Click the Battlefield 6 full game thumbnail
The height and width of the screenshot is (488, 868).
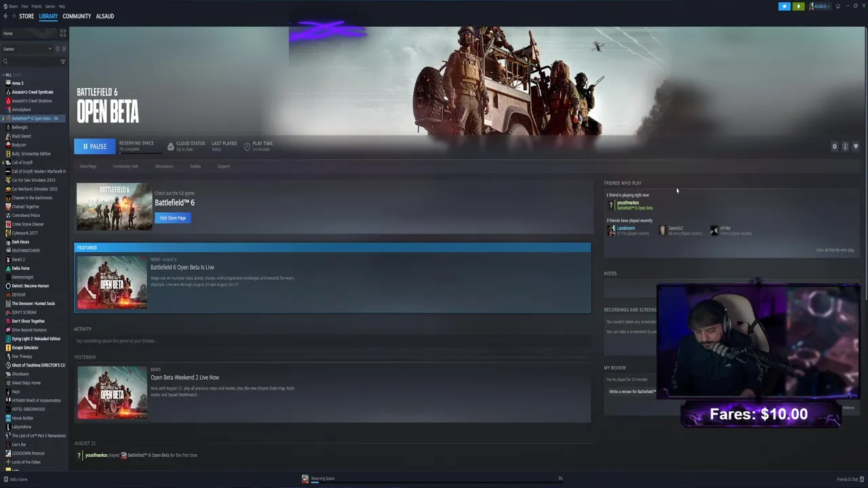click(114, 206)
